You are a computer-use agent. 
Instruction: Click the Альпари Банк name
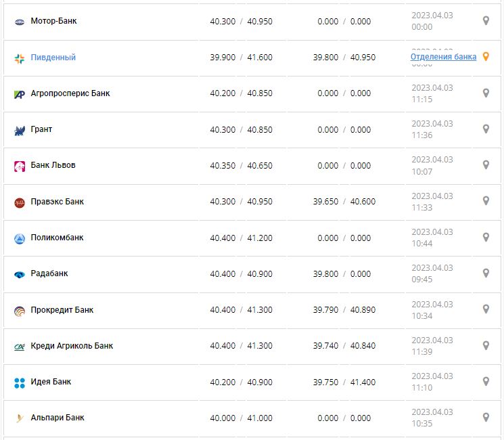point(58,418)
